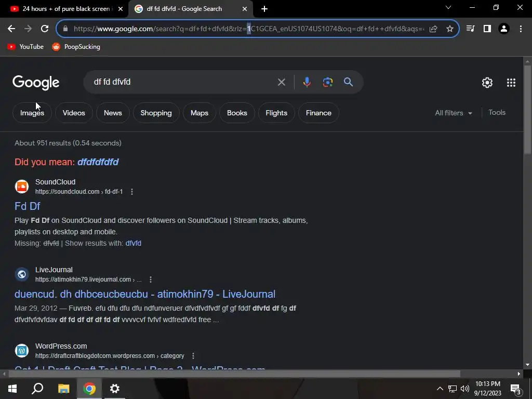Viewport: 532px width, 399px height.
Task: Show results with dfvfd link
Action: (134, 243)
